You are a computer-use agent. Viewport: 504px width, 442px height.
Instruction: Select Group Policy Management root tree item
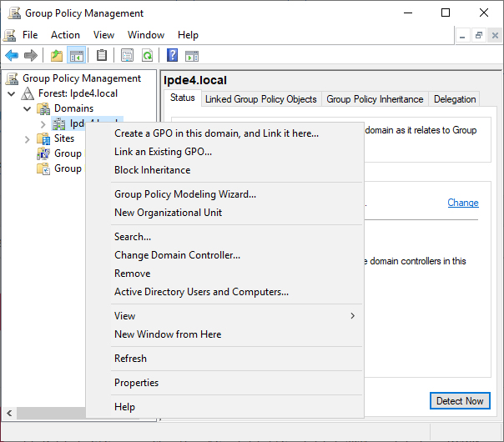(x=82, y=78)
